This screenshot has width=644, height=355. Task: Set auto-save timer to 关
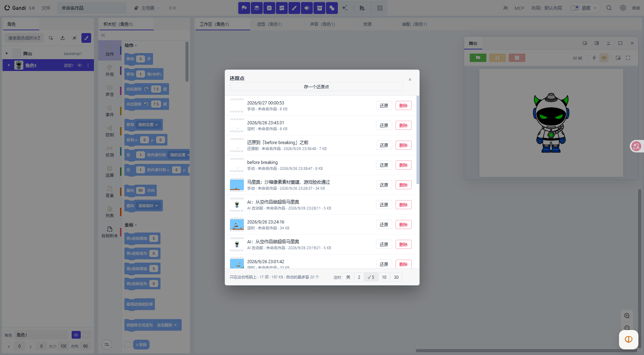click(x=348, y=277)
